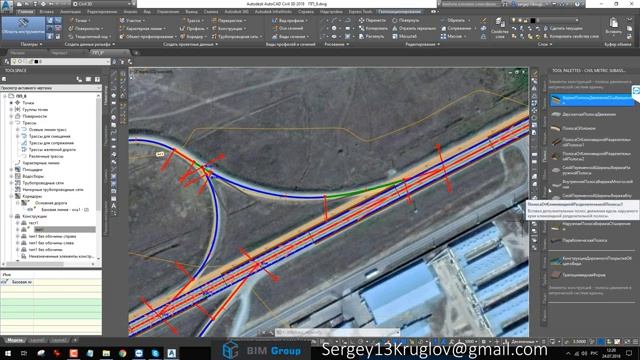Image resolution: width=640 pixels, height=360 pixels.
Task: Collapse the Конструкции tree node
Action: [11, 216]
